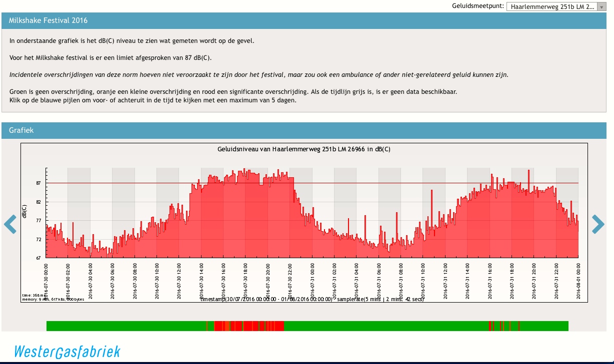Screen dimensions: 614x364
Task: Click the first green section of the timeline bar
Action: tap(126, 326)
